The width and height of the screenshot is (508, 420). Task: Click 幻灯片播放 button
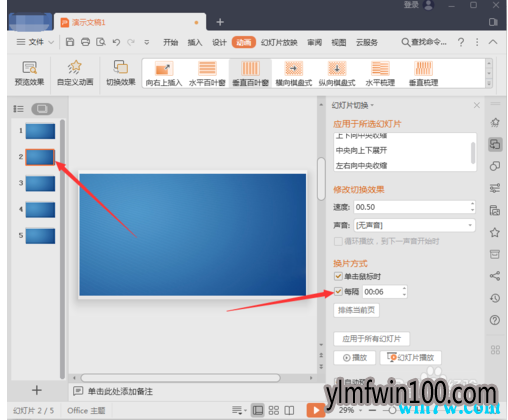point(411,358)
